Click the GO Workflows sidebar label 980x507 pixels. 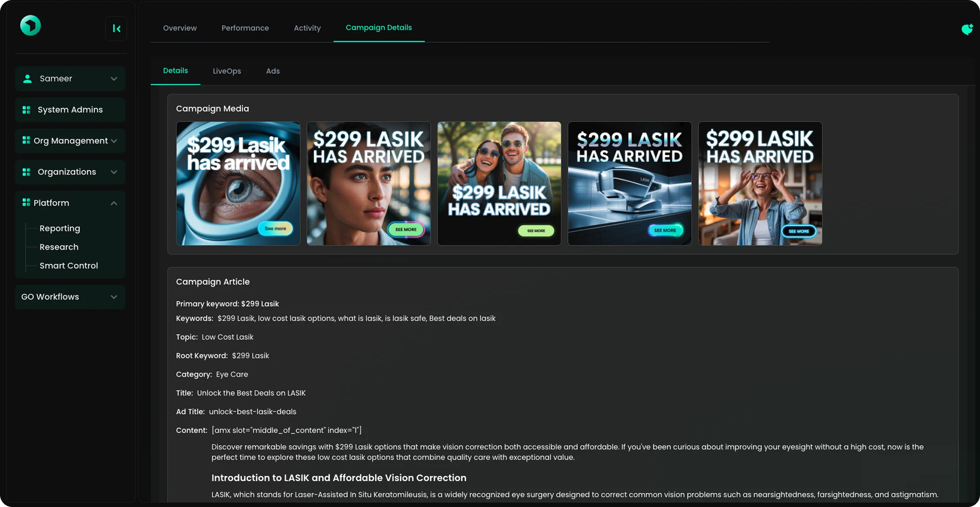coord(50,297)
